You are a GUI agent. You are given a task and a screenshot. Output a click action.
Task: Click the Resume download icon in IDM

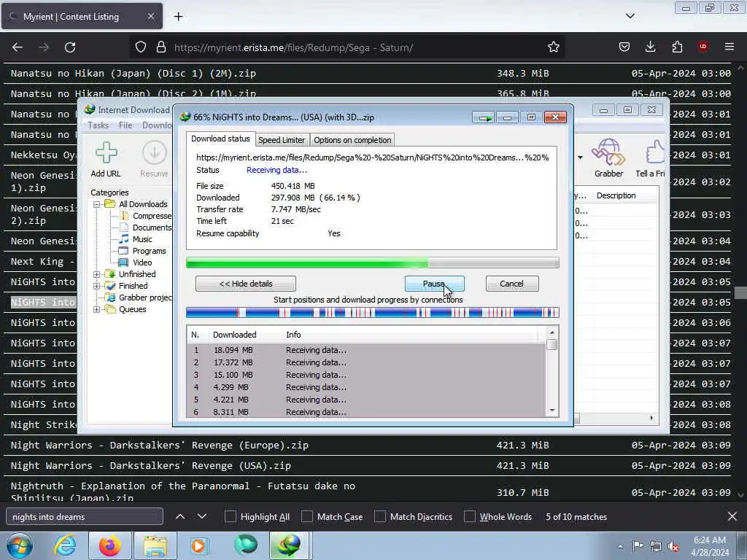pos(154,153)
